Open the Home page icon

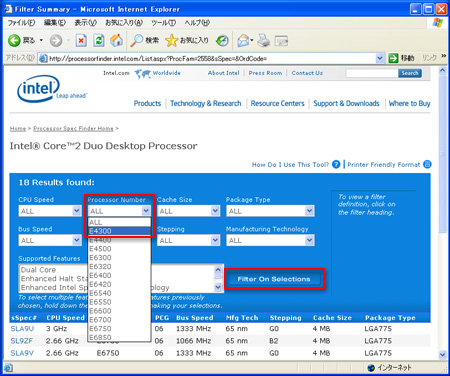pos(116,40)
